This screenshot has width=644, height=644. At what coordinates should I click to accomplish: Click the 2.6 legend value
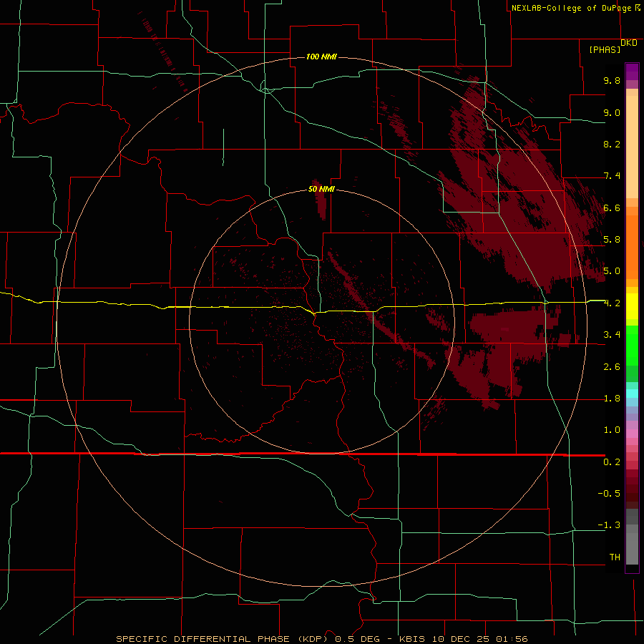612,367
